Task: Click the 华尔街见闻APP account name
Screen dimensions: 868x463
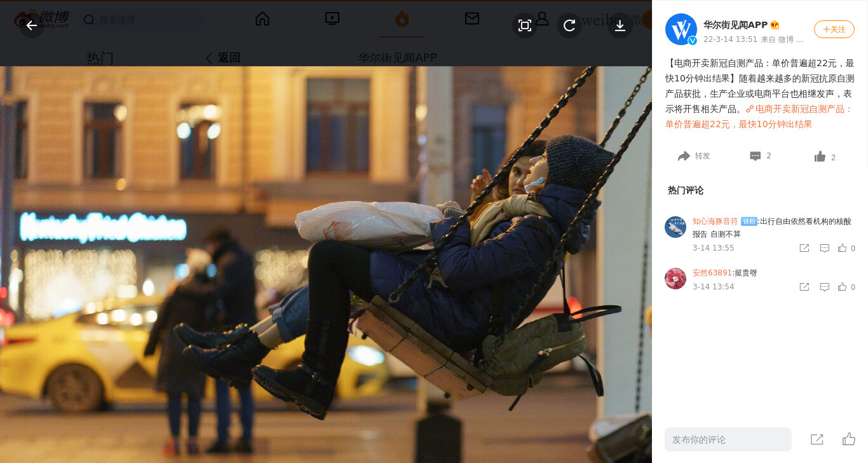Action: pyautogui.click(x=735, y=25)
